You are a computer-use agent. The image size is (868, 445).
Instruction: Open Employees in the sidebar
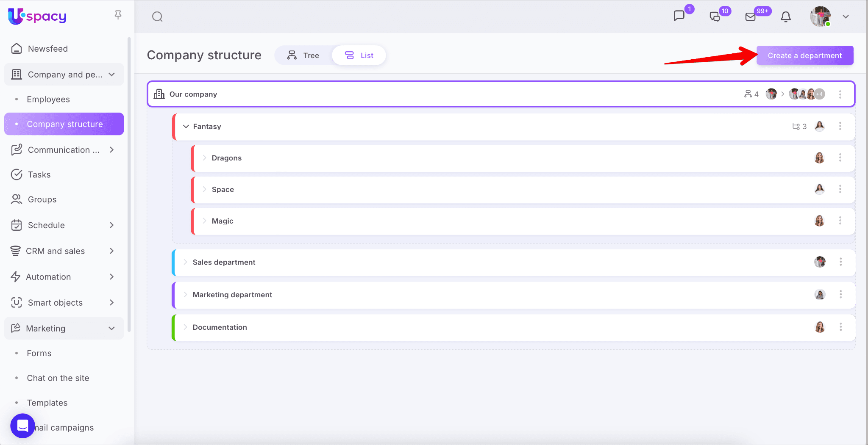[x=48, y=100]
